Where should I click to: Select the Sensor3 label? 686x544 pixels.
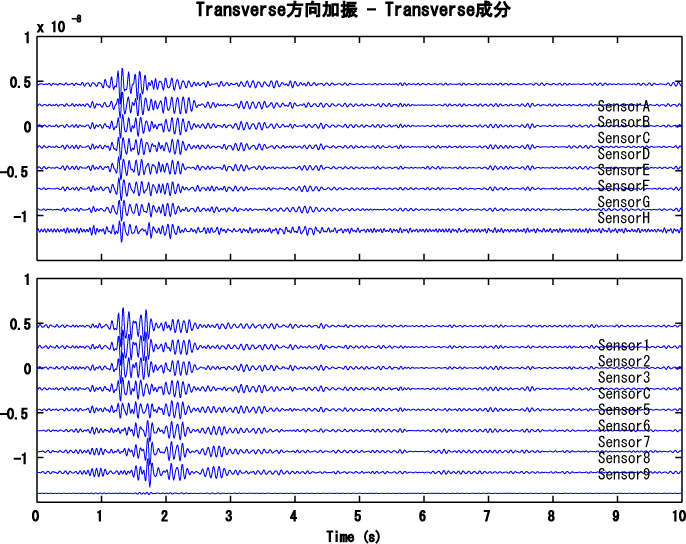click(624, 378)
